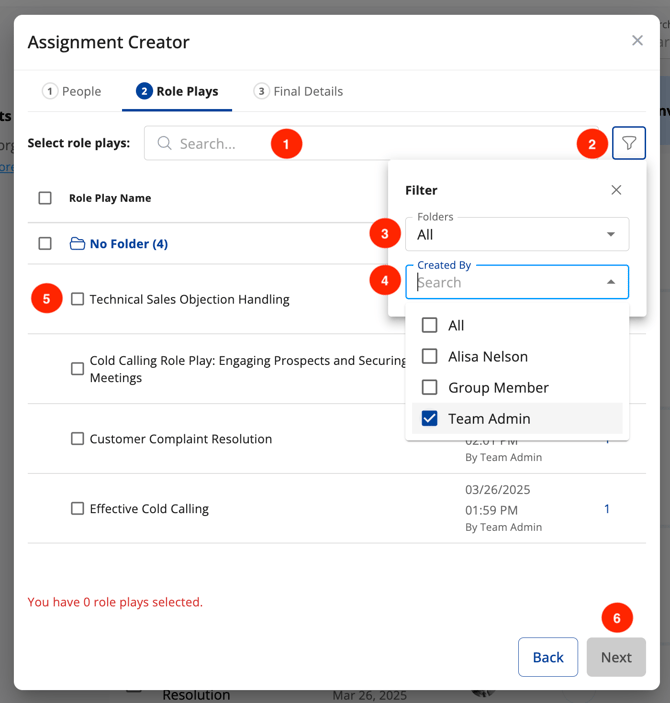Close the Assignment Creator dialog
This screenshot has width=670, height=703.
tap(637, 41)
